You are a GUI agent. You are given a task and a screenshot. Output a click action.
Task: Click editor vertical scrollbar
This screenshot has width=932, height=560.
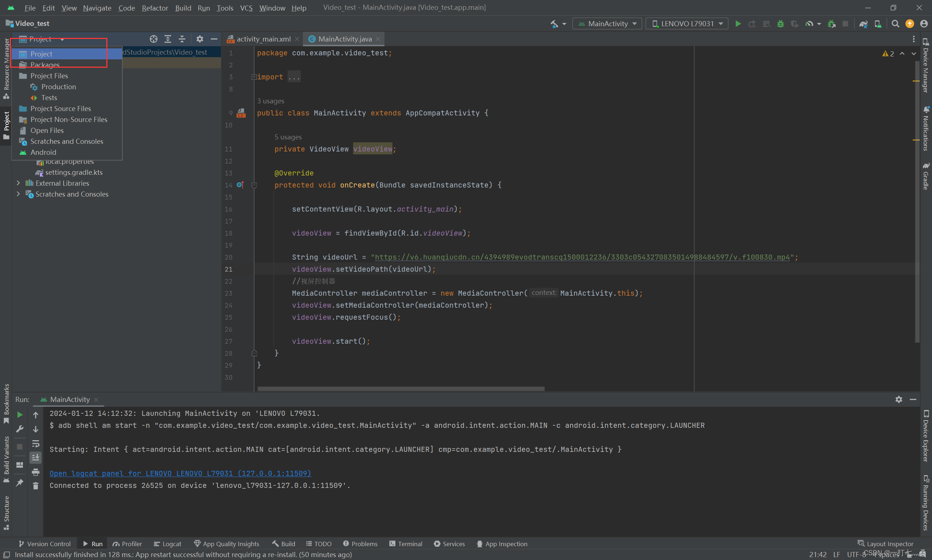pos(917,202)
